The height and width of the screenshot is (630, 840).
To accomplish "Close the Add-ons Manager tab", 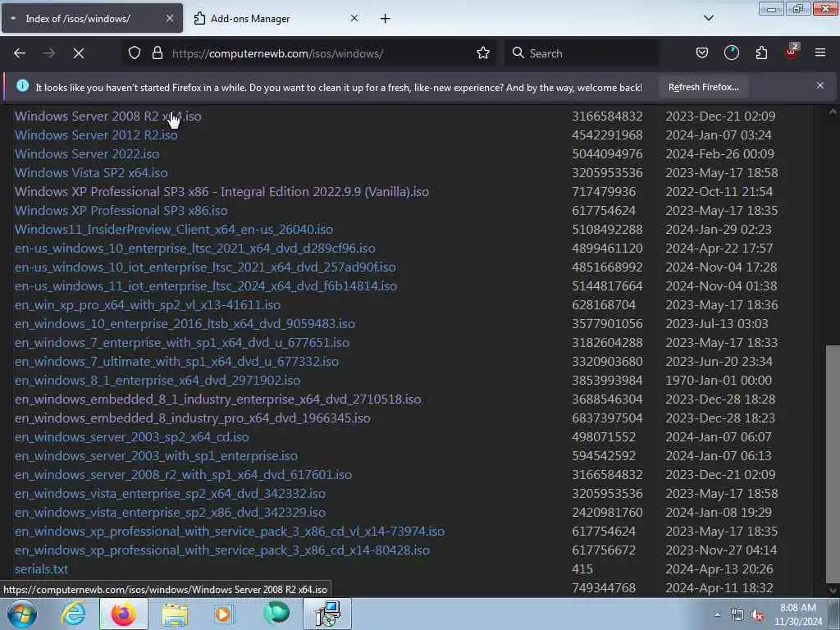I will (354, 18).
